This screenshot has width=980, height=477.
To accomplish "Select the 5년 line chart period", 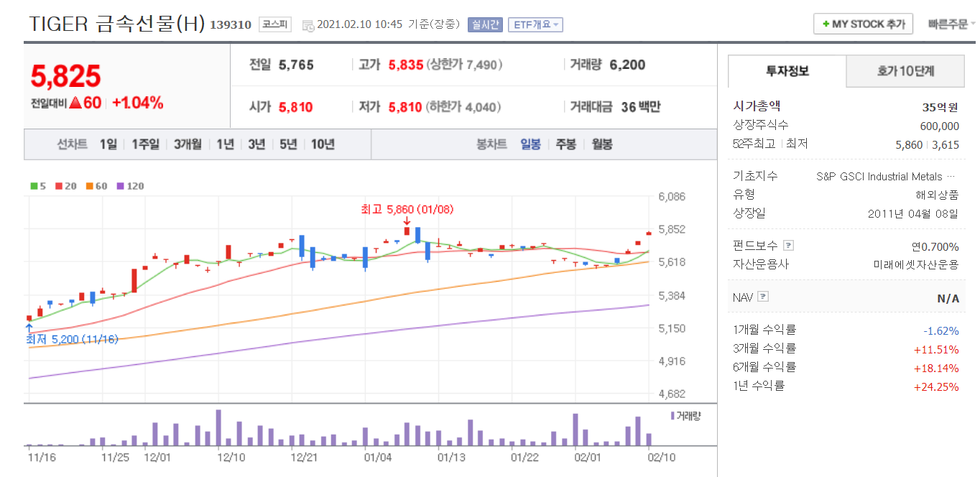I will 288,144.
